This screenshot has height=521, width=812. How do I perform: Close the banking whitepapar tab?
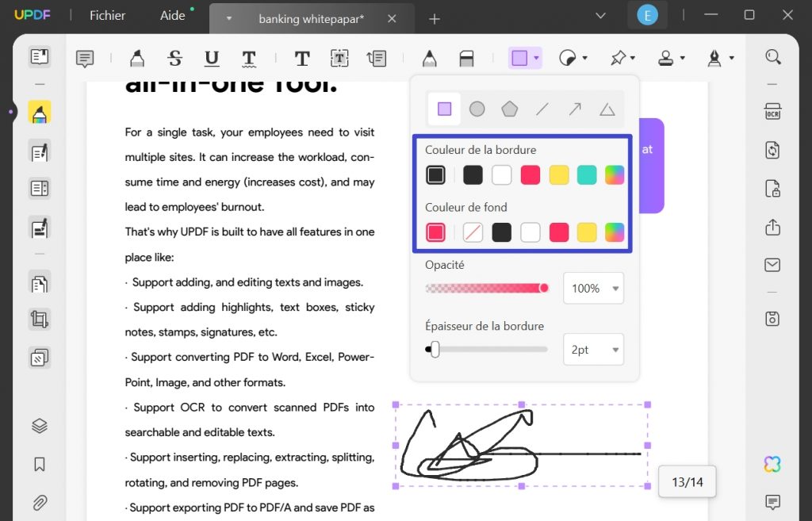coord(392,19)
